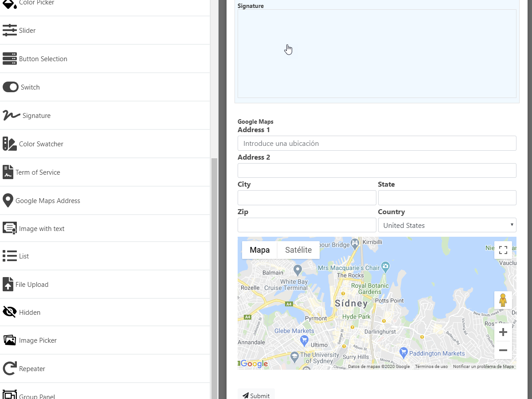
Task: Click the State input field
Action: point(447,198)
